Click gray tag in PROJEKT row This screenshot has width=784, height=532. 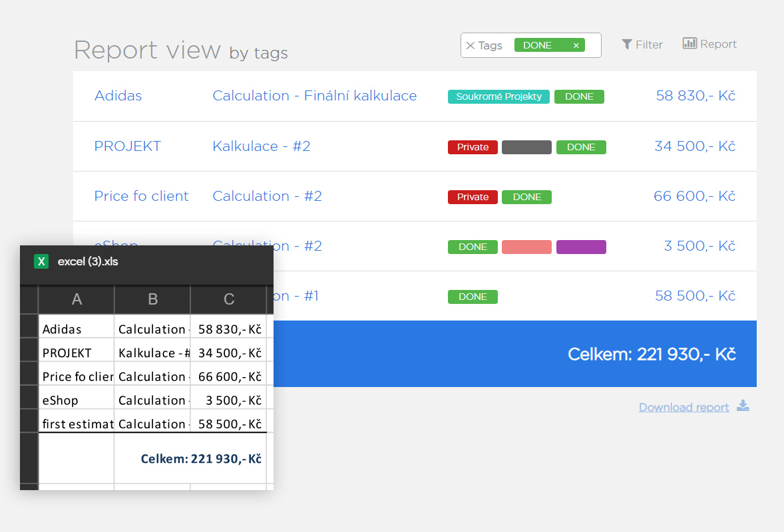pyautogui.click(x=526, y=147)
